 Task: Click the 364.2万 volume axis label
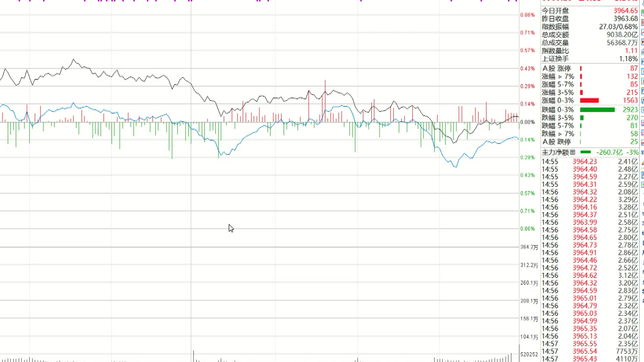529,247
